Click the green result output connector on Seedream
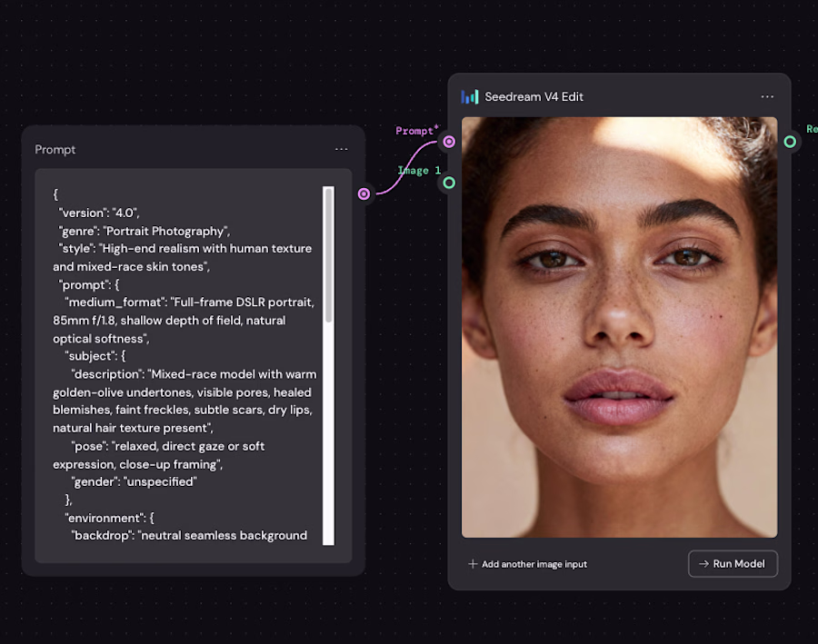Viewport: 818px width, 644px height. 790,142
